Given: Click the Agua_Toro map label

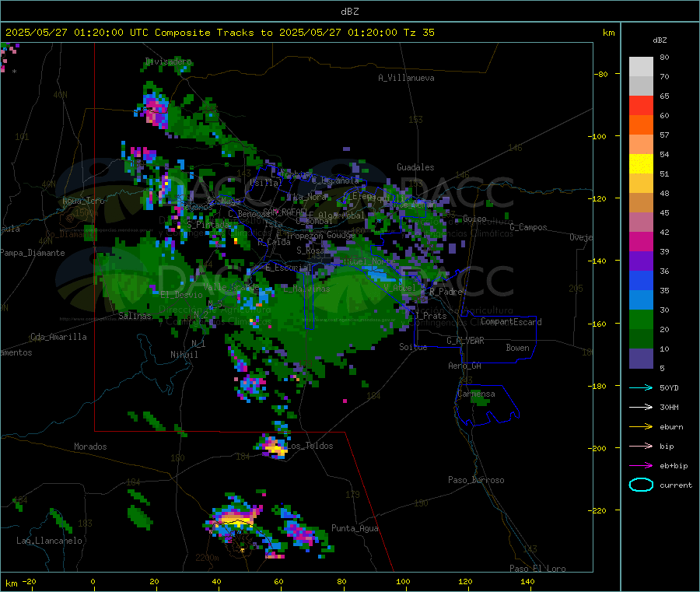Looking at the screenshot, I should [x=83, y=201].
